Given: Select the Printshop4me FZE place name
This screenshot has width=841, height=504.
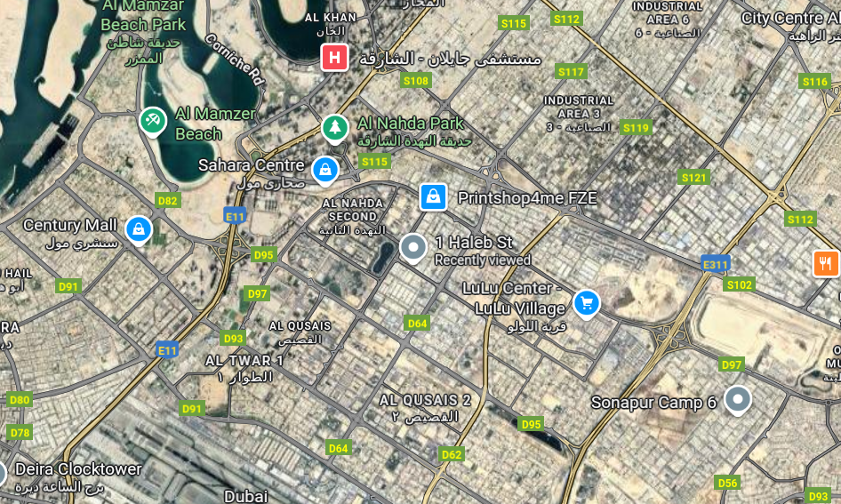Looking at the screenshot, I should (527, 198).
